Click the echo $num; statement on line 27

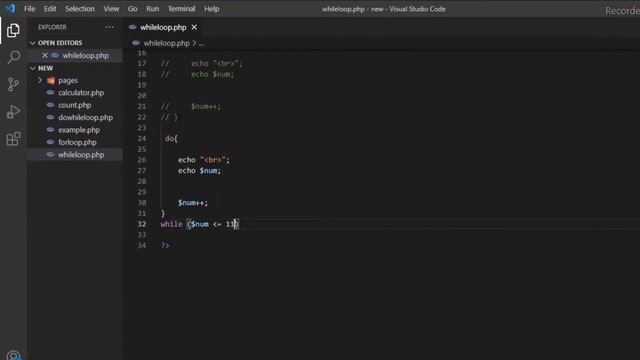pos(199,171)
